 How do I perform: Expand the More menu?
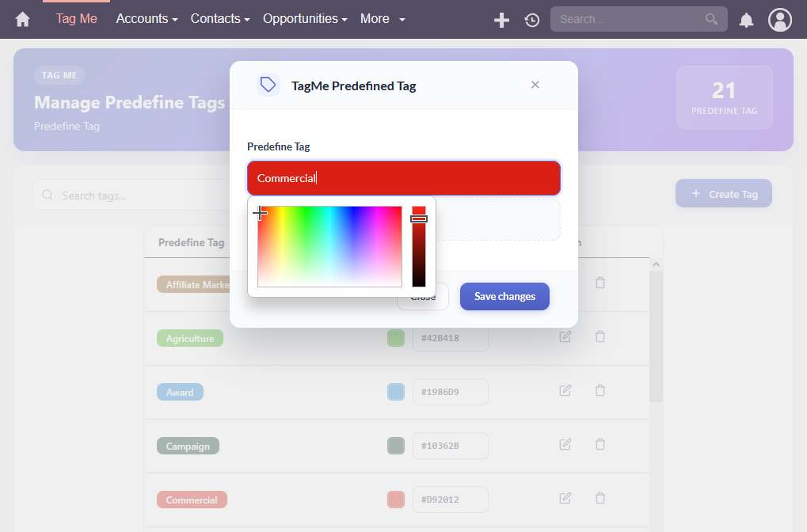click(x=383, y=19)
